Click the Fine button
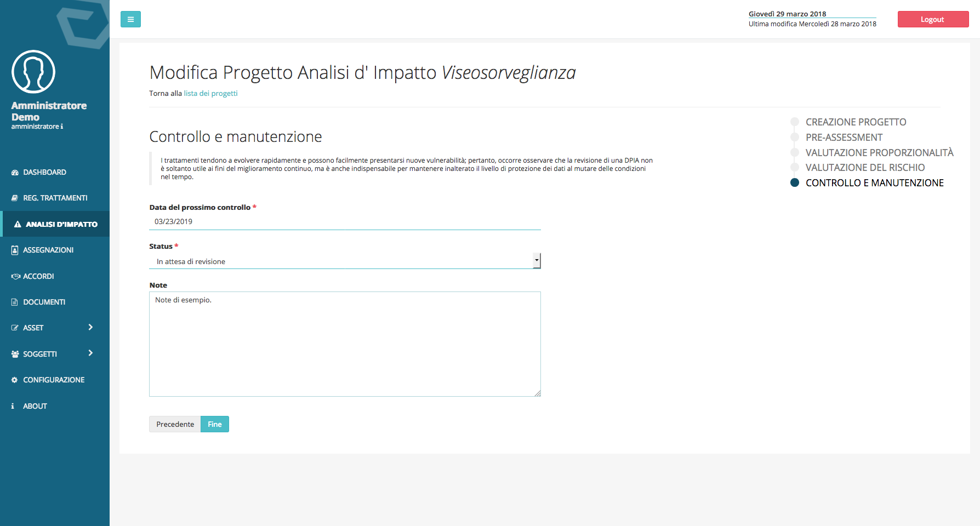Viewport: 980px width, 526px height. tap(215, 424)
